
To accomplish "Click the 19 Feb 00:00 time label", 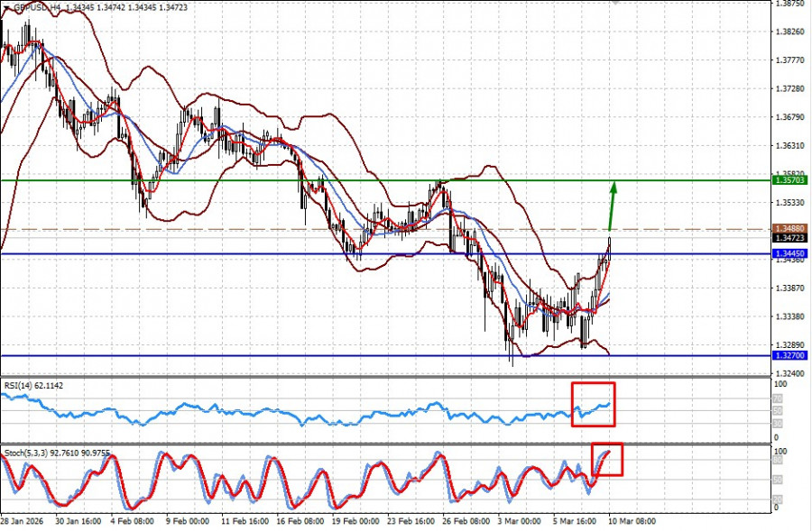I will click(x=355, y=521).
